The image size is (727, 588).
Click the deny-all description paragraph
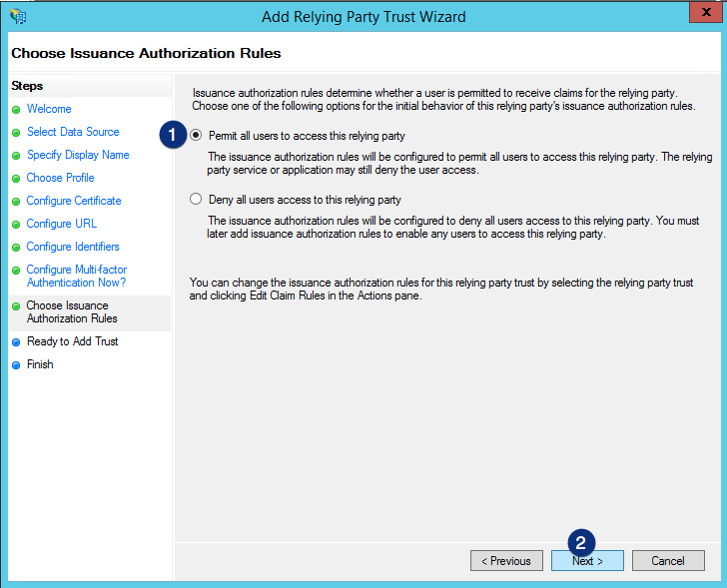click(x=453, y=227)
